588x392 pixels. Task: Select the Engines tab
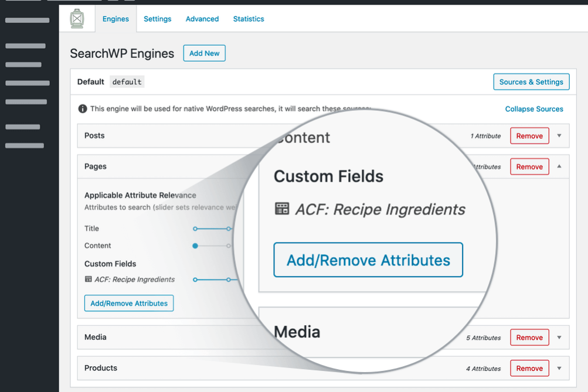[x=115, y=19]
